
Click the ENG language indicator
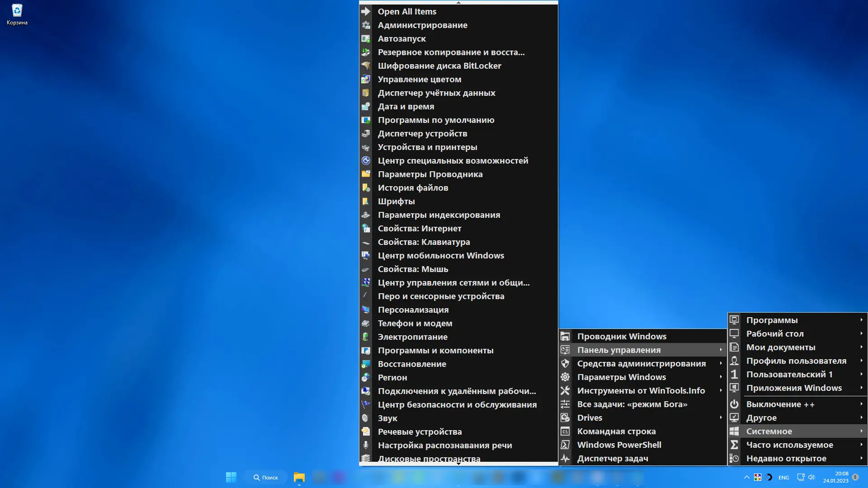pos(783,478)
